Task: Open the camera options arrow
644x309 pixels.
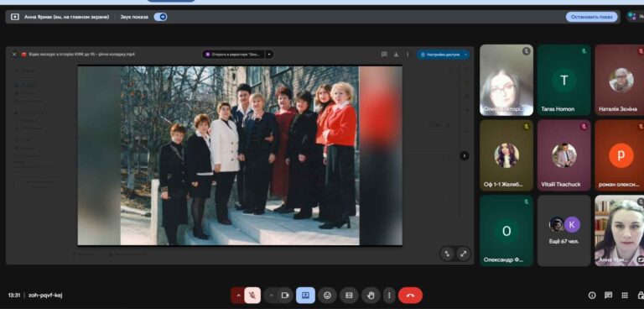Action: click(271, 296)
